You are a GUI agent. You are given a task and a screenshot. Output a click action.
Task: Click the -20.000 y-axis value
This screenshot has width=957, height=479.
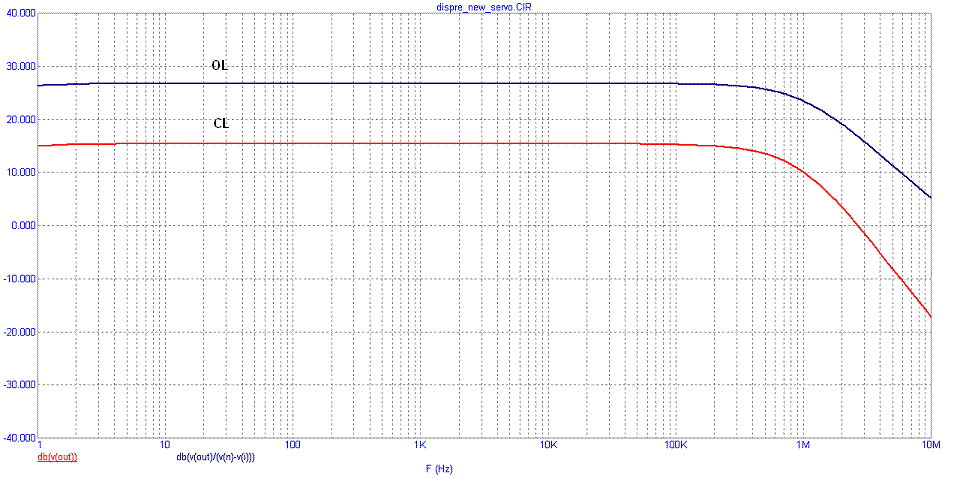21,332
